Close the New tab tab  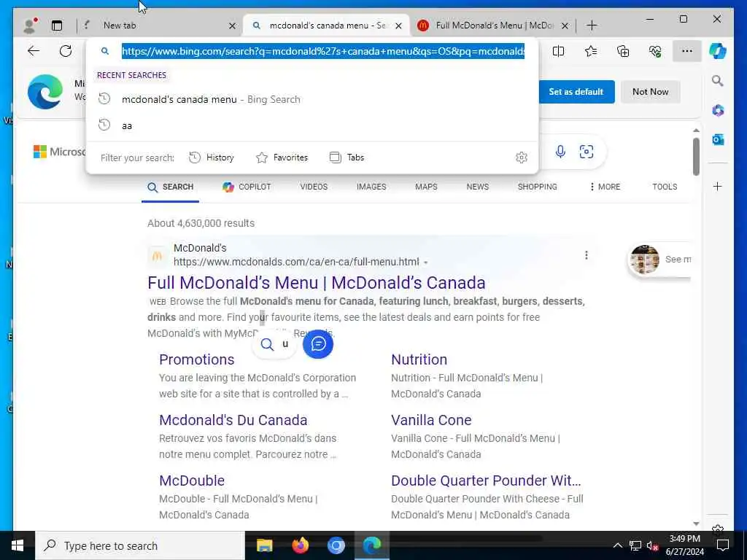tap(232, 26)
